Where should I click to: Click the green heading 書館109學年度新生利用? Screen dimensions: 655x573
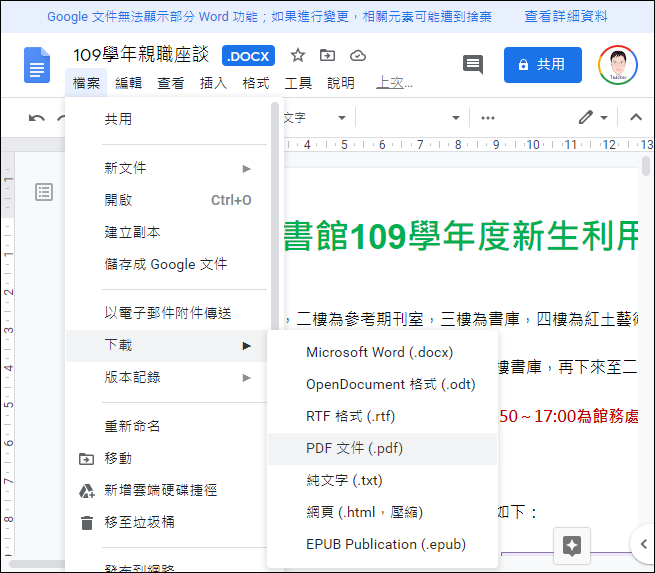(x=461, y=236)
